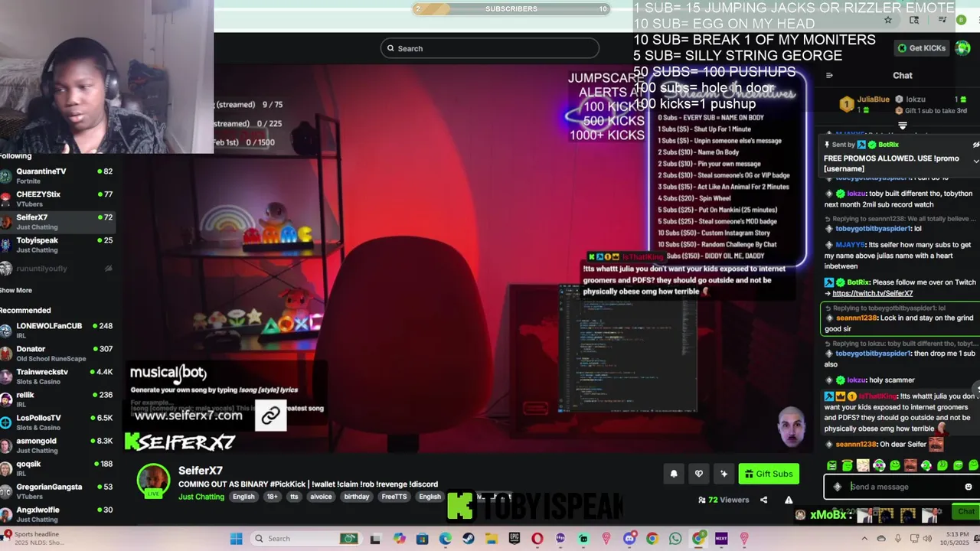Click the tts stream tag
This screenshot has height=551, width=980.
pos(294,497)
